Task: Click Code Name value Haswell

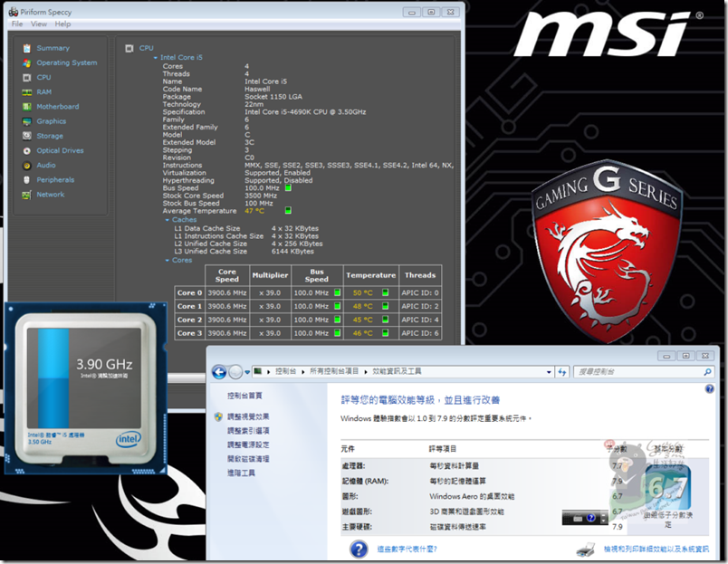Action: [x=257, y=89]
